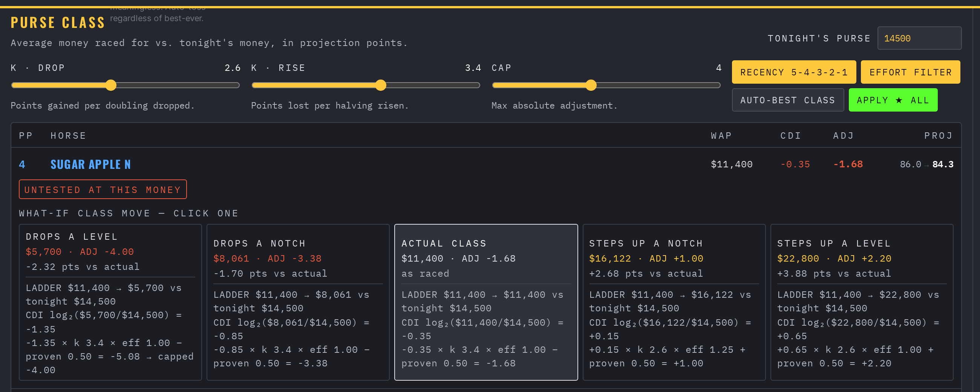This screenshot has height=392, width=980.
Task: Select the Actual Class card
Action: click(x=486, y=302)
